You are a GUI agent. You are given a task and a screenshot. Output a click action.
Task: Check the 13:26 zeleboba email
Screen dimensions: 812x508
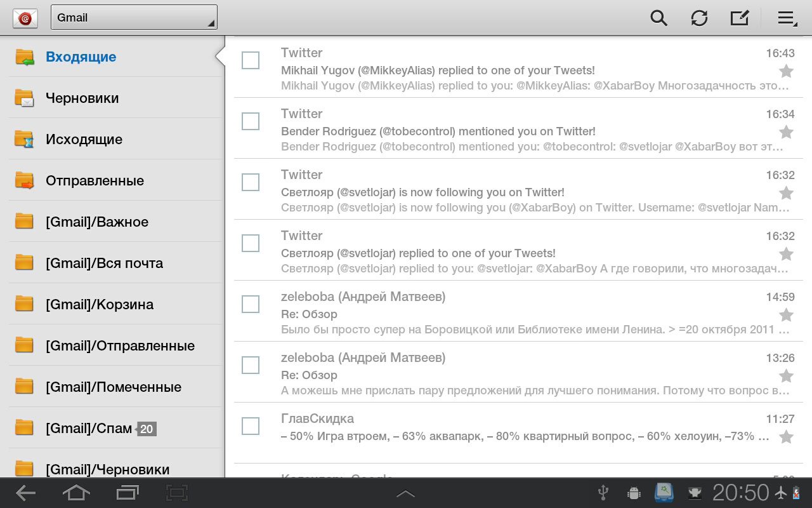coord(251,365)
